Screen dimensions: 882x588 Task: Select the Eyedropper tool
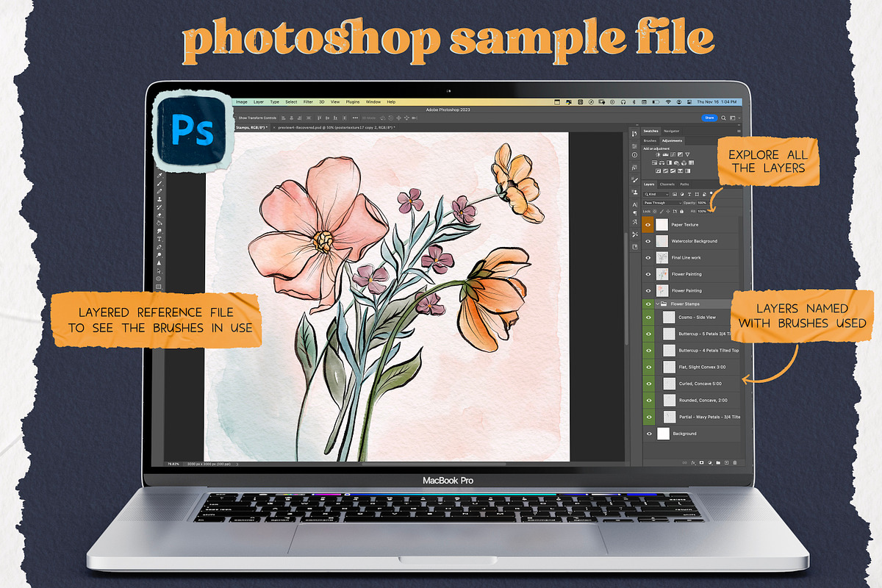pos(159,175)
